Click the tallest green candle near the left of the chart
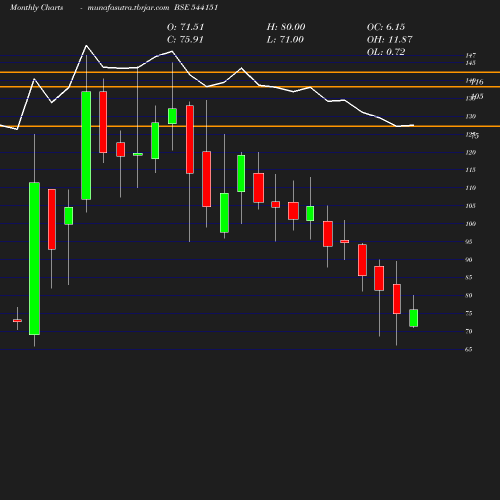This screenshot has height=500, width=500. coord(34,259)
